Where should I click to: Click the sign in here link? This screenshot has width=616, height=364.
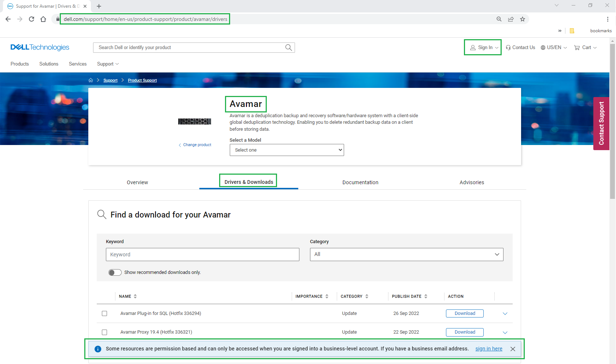click(x=488, y=349)
